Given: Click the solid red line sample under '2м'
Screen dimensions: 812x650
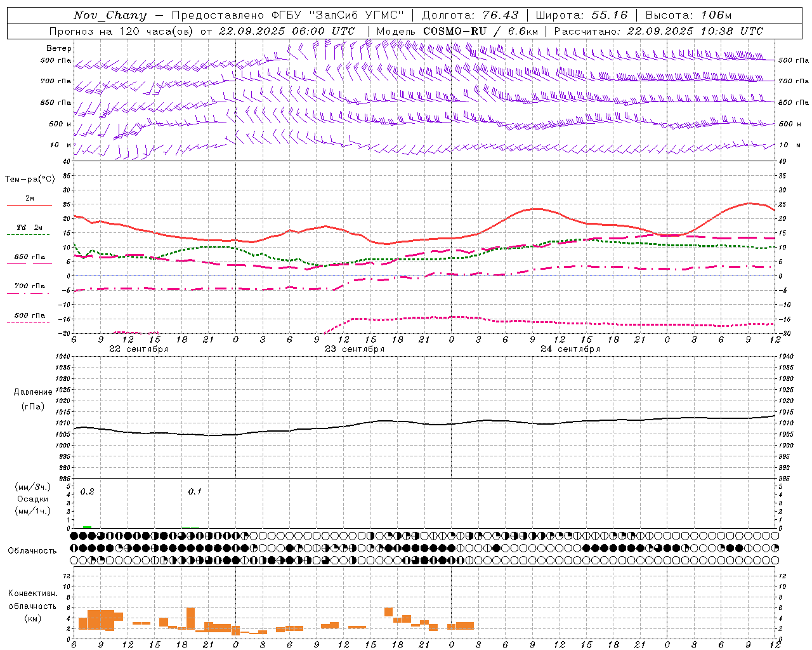Looking at the screenshot, I should coord(29,206).
